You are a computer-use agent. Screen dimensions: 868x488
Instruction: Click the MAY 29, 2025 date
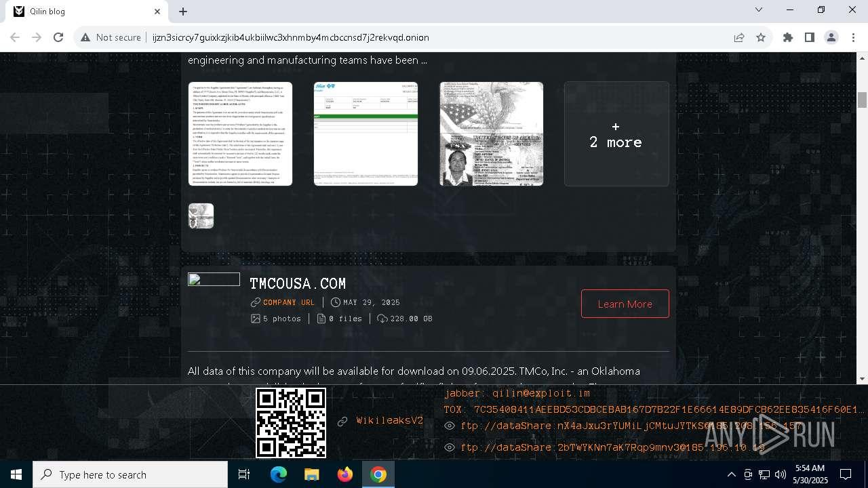click(x=372, y=302)
